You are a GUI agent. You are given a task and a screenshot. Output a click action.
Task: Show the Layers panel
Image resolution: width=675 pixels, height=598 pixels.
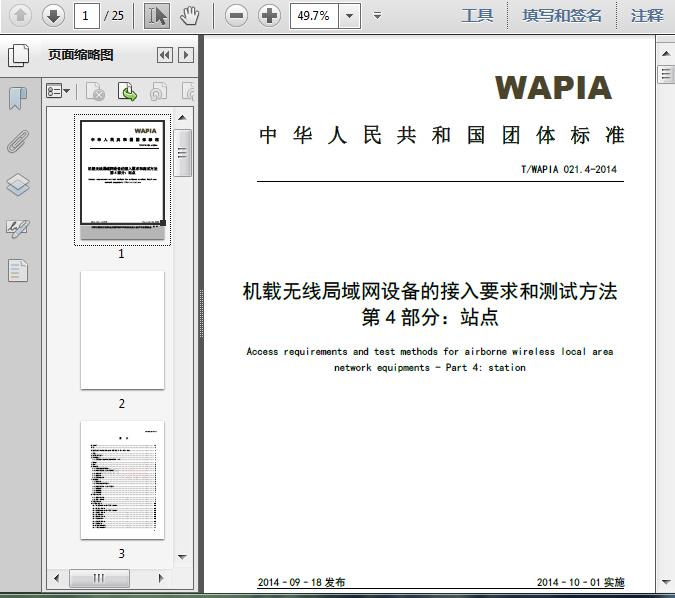18,185
